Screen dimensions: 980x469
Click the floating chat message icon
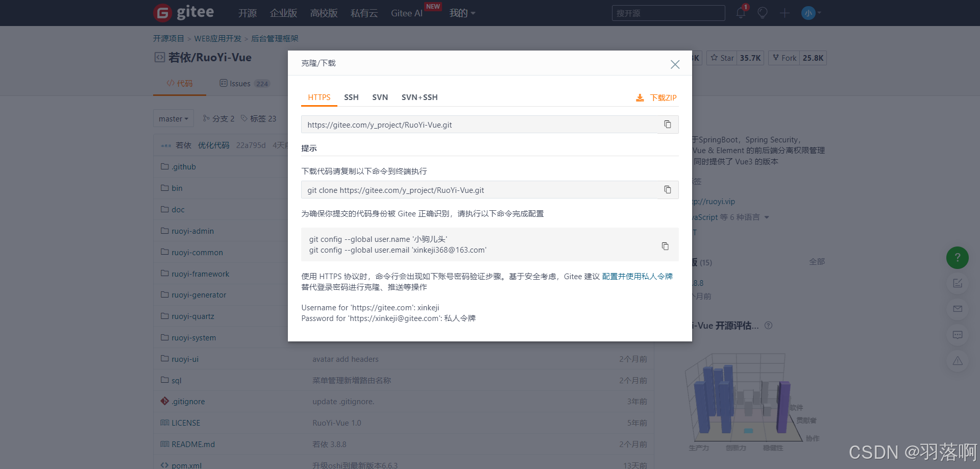point(958,335)
